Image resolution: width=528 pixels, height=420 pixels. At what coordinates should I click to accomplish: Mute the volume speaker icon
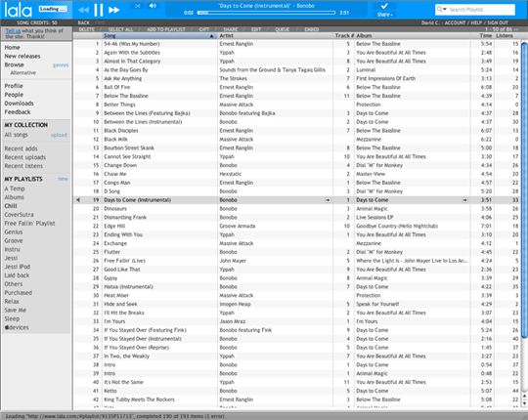click(x=153, y=6)
